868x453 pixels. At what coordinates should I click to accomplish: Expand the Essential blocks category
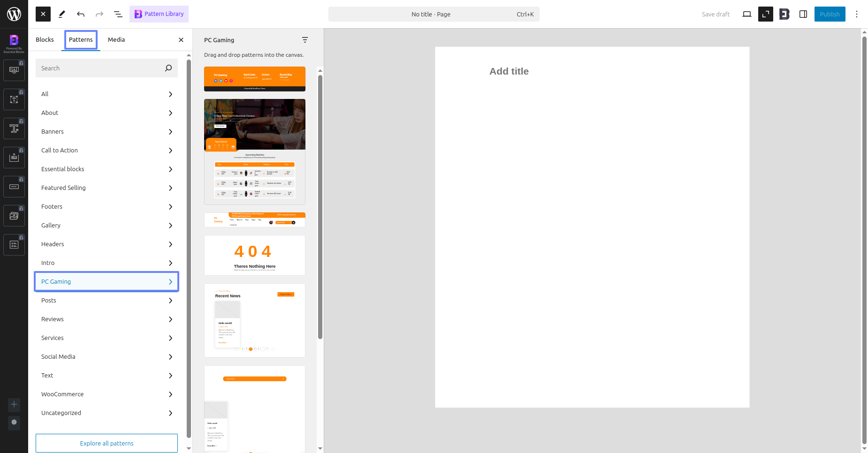(x=107, y=169)
